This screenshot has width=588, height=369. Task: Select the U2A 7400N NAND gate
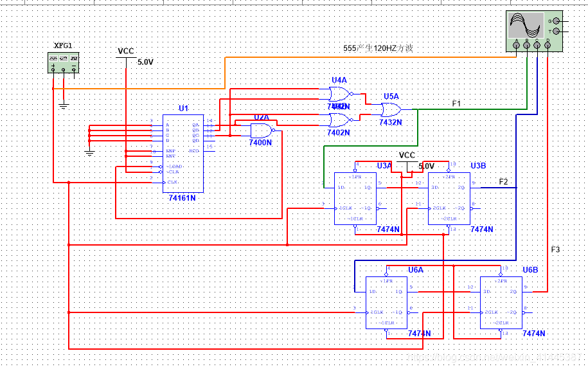(262, 130)
